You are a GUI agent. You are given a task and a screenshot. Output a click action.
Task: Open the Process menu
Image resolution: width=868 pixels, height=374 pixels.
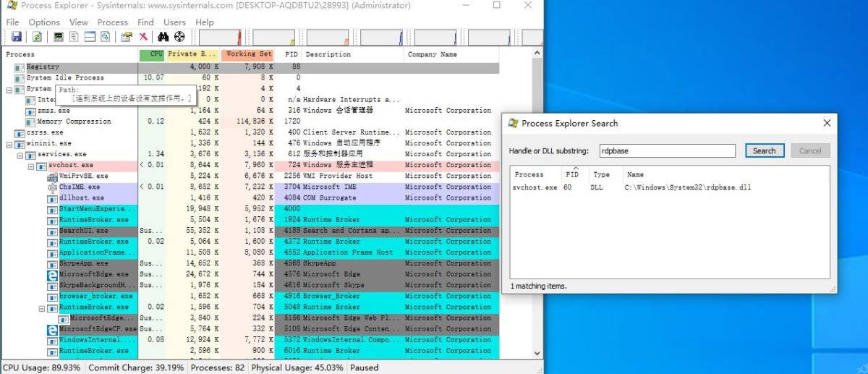point(112,22)
